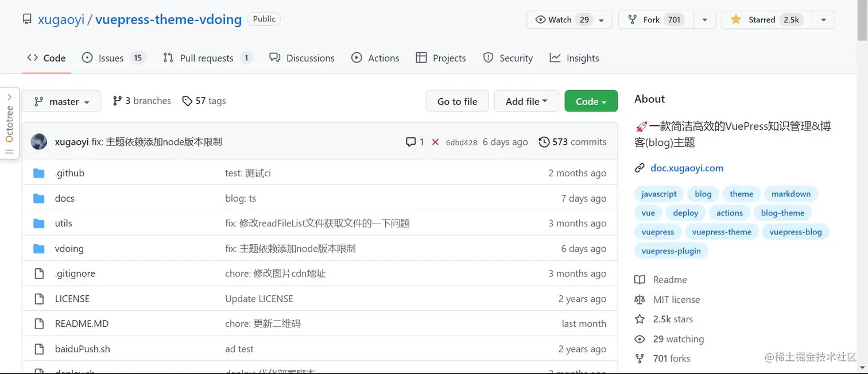Image resolution: width=868 pixels, height=374 pixels.
Task: Click the javascript topic tag
Action: point(659,194)
